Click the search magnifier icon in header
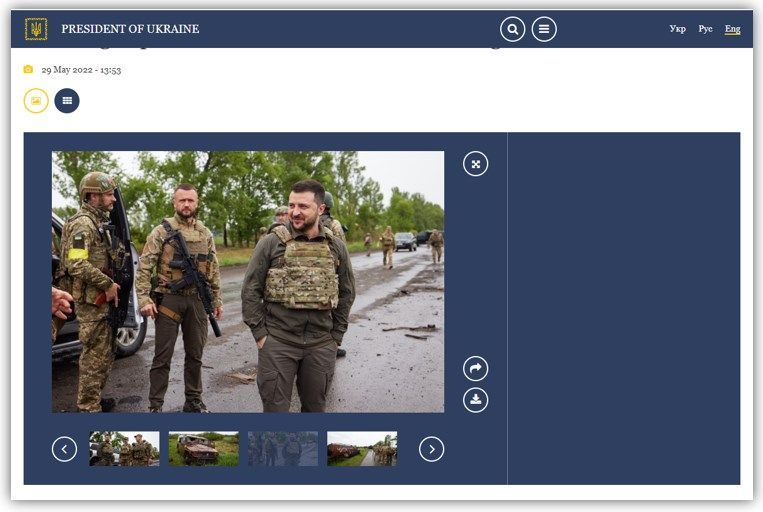763x512 pixels. pos(512,29)
